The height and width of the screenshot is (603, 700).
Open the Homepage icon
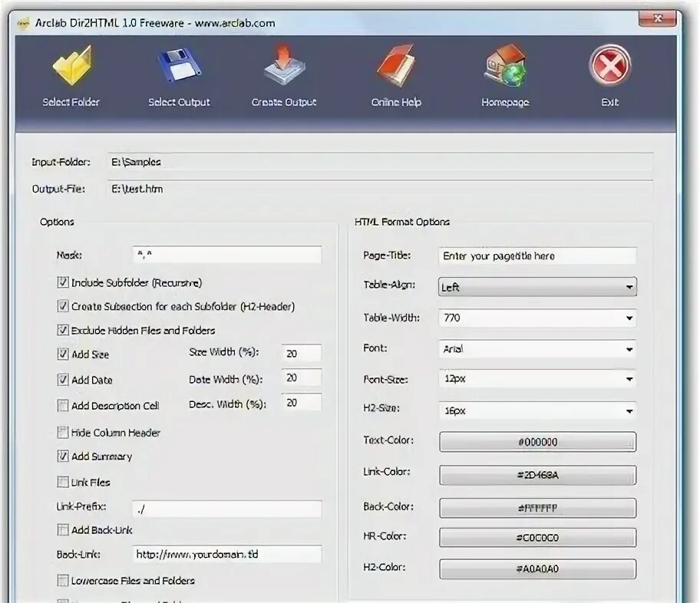(x=505, y=66)
